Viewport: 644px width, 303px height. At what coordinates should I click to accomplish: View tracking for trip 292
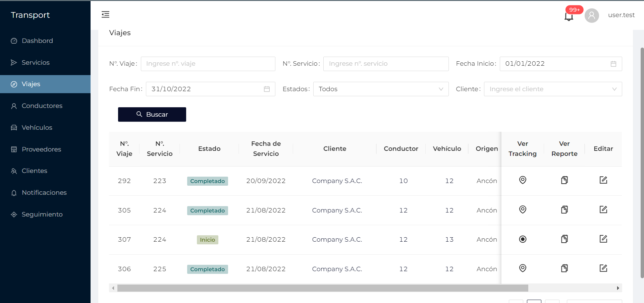point(523,180)
